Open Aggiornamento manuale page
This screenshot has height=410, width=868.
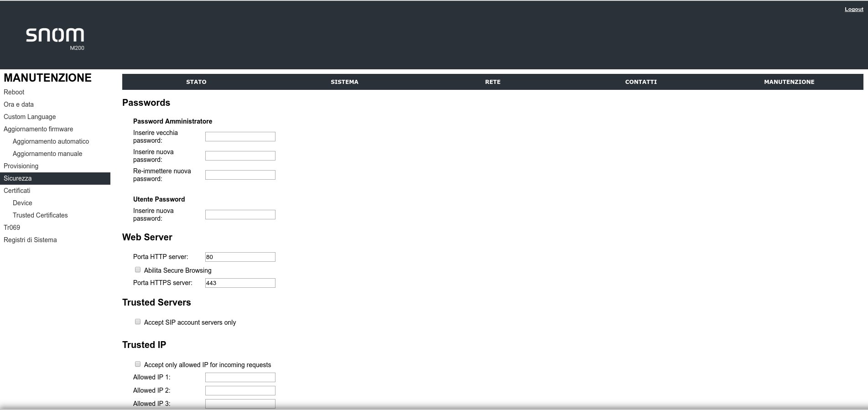[47, 154]
